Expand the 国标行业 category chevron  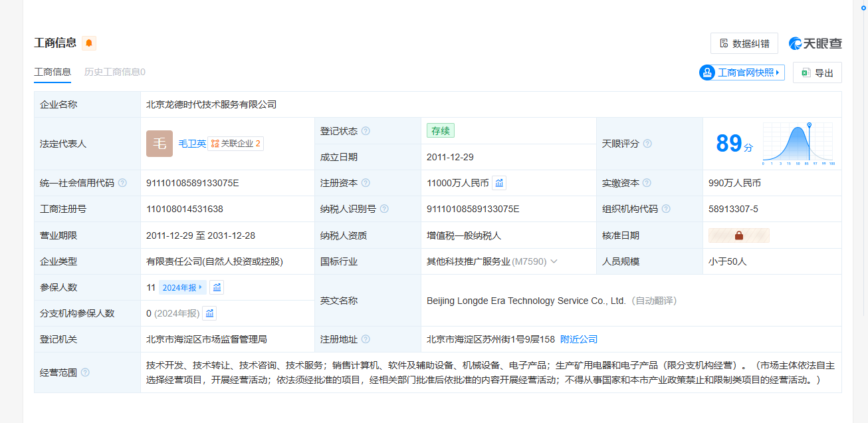[x=554, y=261]
